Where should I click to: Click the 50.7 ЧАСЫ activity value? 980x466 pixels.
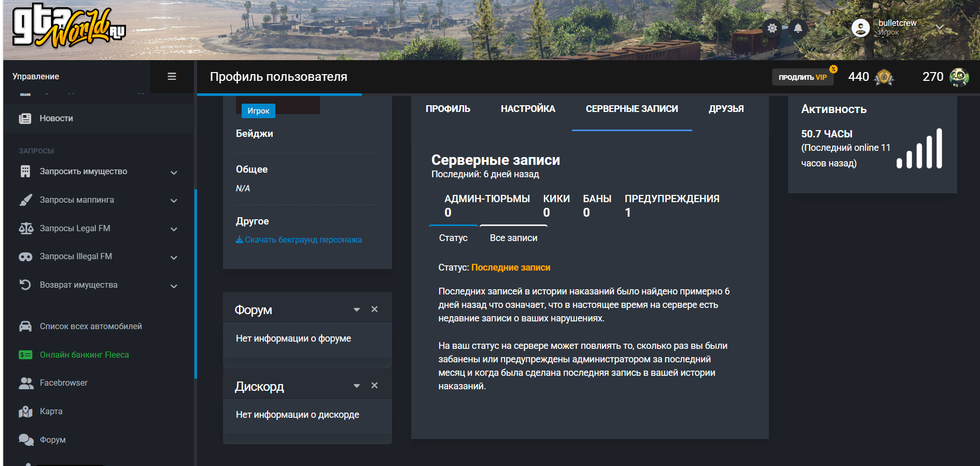click(827, 134)
